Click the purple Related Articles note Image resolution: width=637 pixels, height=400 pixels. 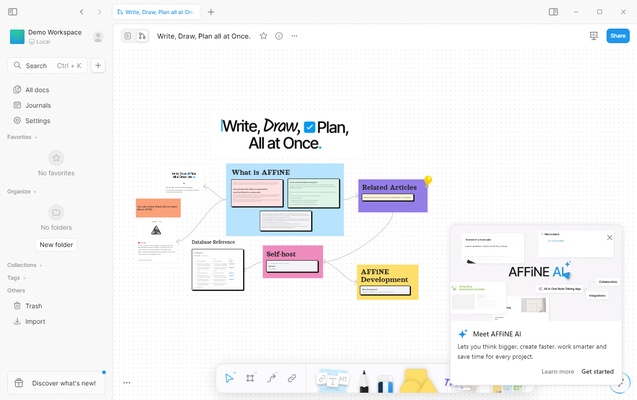[392, 195]
